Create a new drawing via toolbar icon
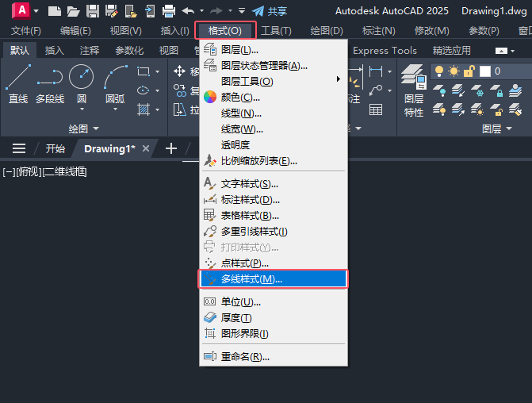 click(54, 11)
